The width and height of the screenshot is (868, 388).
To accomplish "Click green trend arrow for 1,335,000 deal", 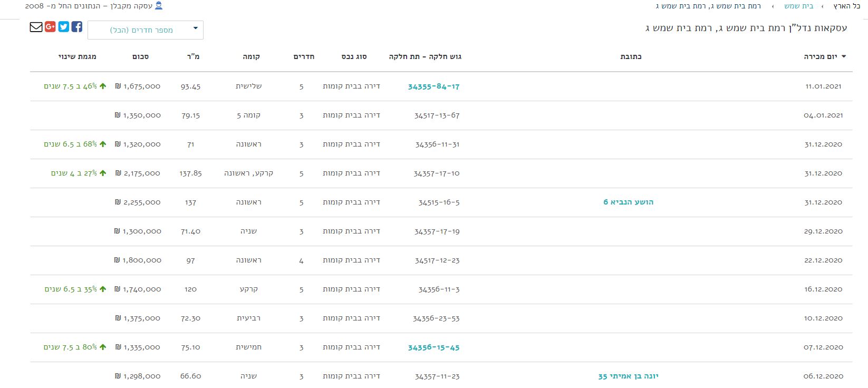I will tap(103, 347).
